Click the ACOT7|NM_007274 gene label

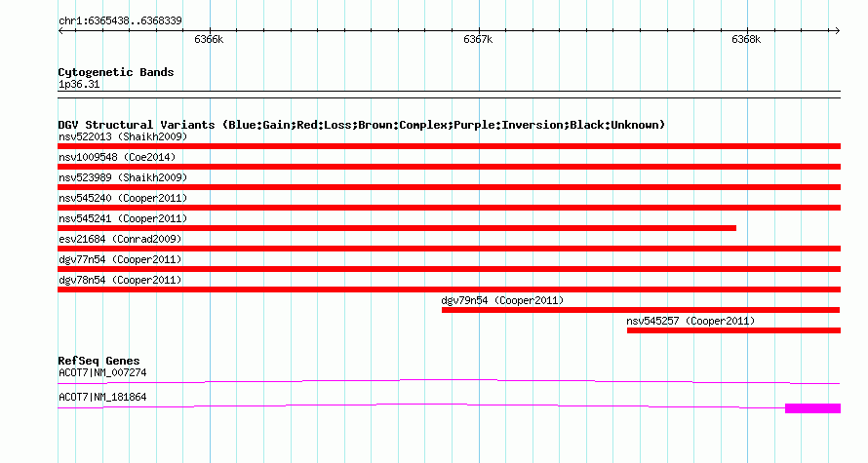(x=102, y=372)
